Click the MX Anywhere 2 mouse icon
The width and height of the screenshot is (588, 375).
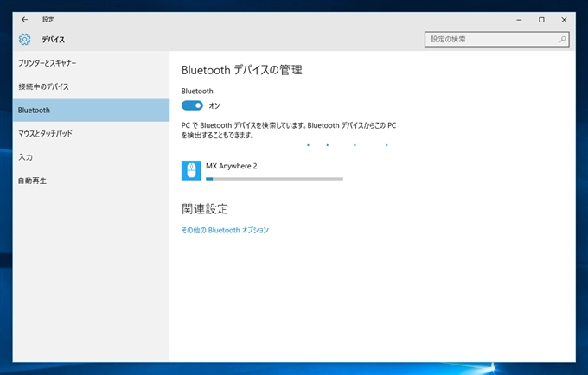point(191,170)
